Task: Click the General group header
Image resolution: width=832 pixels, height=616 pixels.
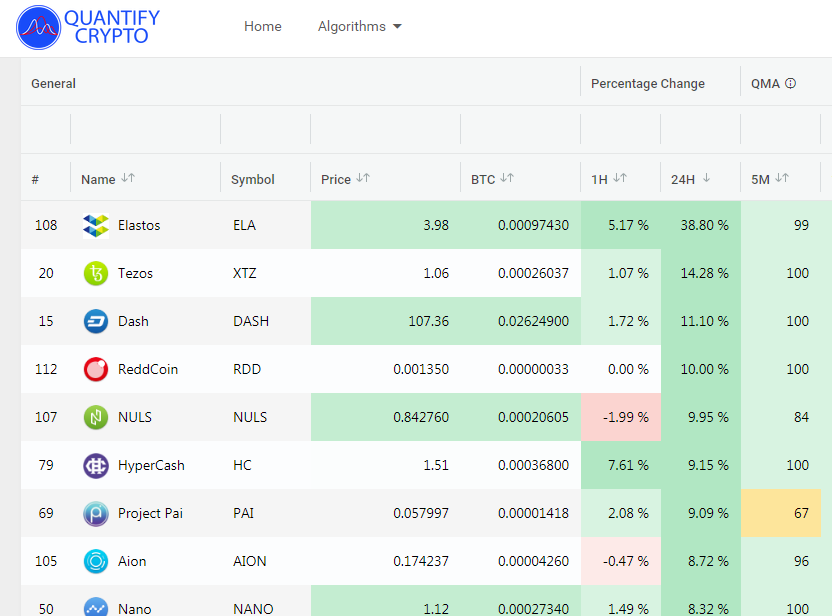Action: [x=54, y=83]
